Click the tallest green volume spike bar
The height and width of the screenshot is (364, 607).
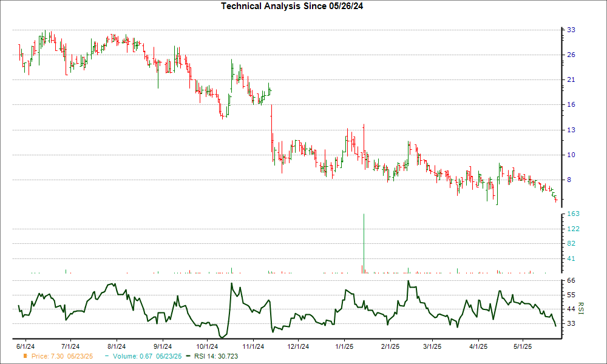click(x=364, y=244)
